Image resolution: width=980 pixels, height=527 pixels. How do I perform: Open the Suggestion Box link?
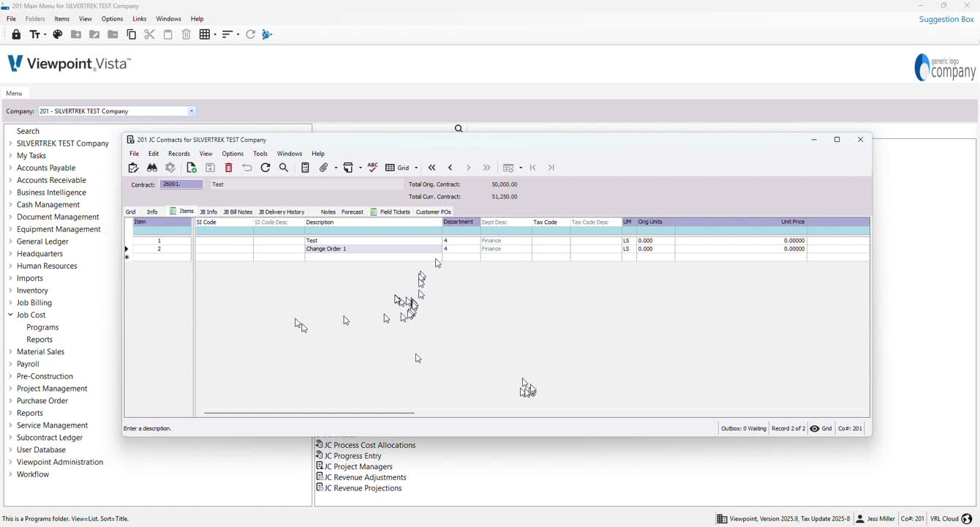point(946,19)
